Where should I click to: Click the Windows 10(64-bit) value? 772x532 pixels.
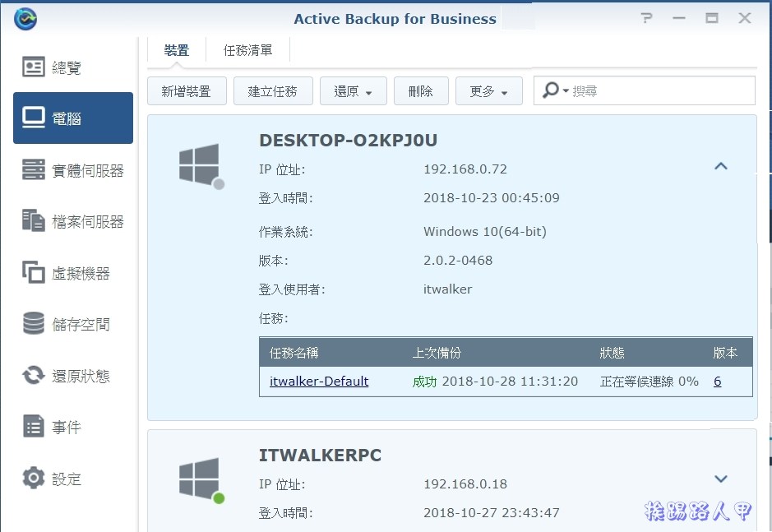(x=485, y=232)
